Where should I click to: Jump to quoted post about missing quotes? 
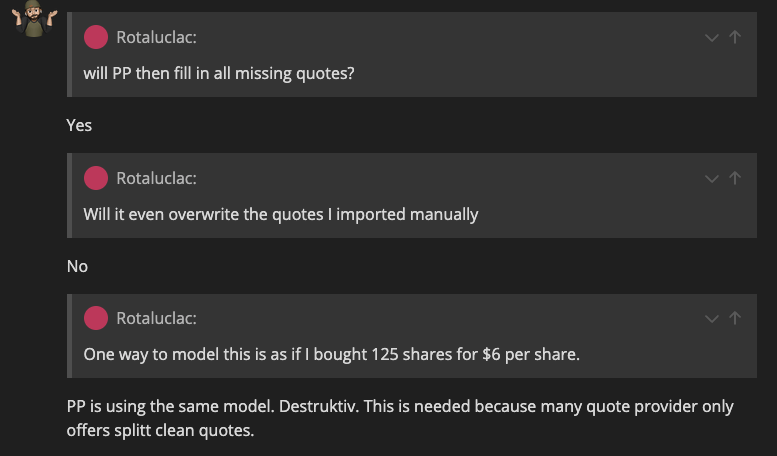click(x=735, y=38)
